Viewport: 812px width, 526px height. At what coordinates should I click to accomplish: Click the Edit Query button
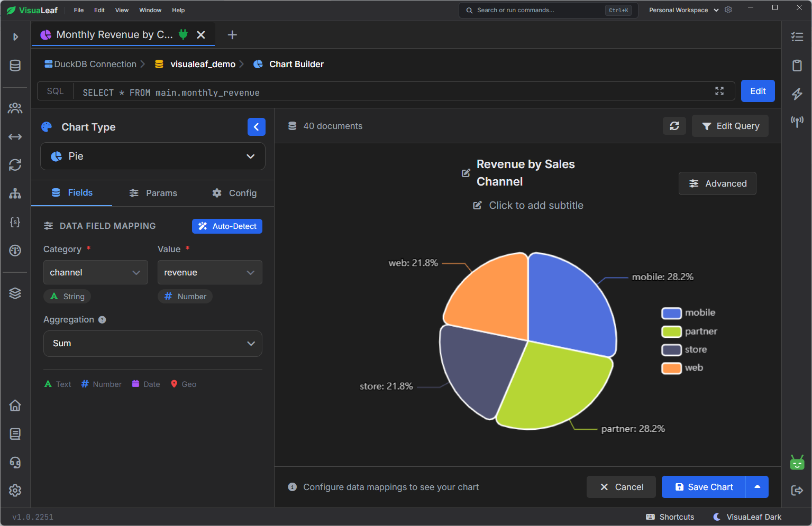point(730,126)
